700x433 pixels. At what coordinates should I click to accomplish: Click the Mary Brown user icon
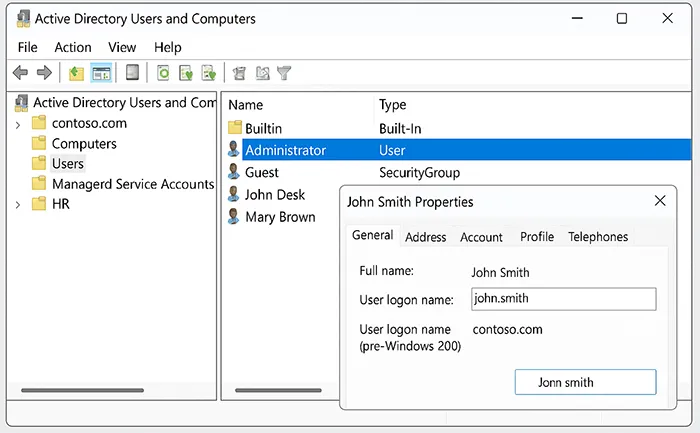pyautogui.click(x=234, y=216)
